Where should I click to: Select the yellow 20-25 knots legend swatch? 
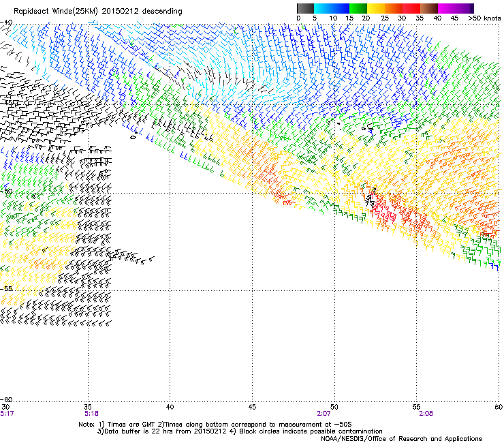376,8
